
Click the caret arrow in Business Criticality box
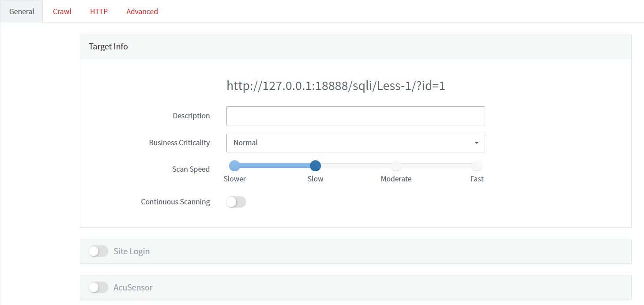(476, 143)
